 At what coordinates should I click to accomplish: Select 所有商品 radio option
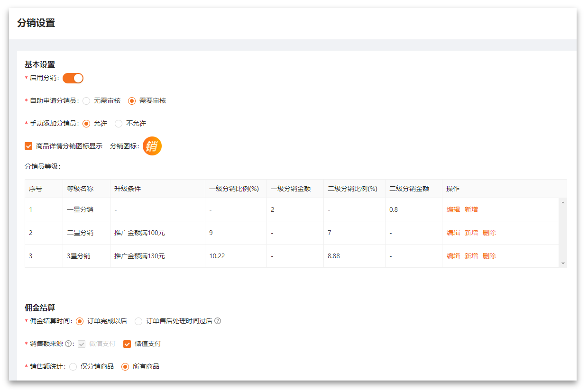(125, 366)
